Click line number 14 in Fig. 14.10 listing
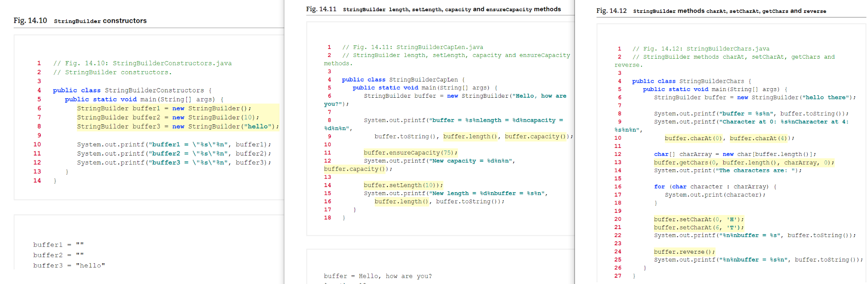This screenshot has height=284, width=868. [37, 180]
